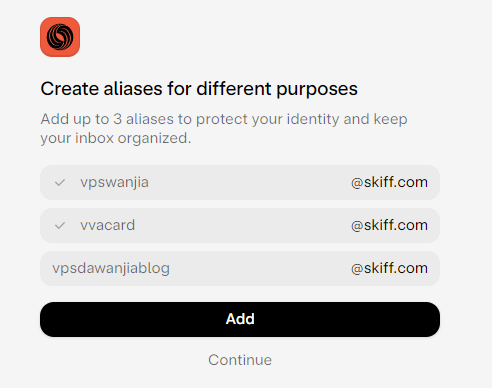Viewport: 492px width, 388px height.
Task: Select the vpswanjia alias name text
Action: (114, 183)
